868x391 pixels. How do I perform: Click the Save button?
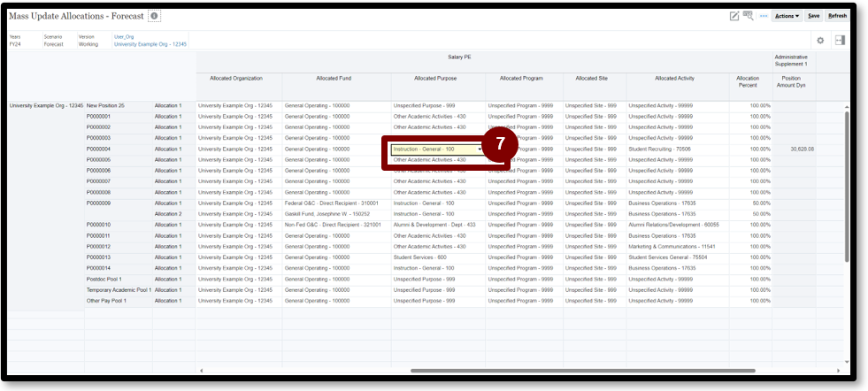pos(813,16)
